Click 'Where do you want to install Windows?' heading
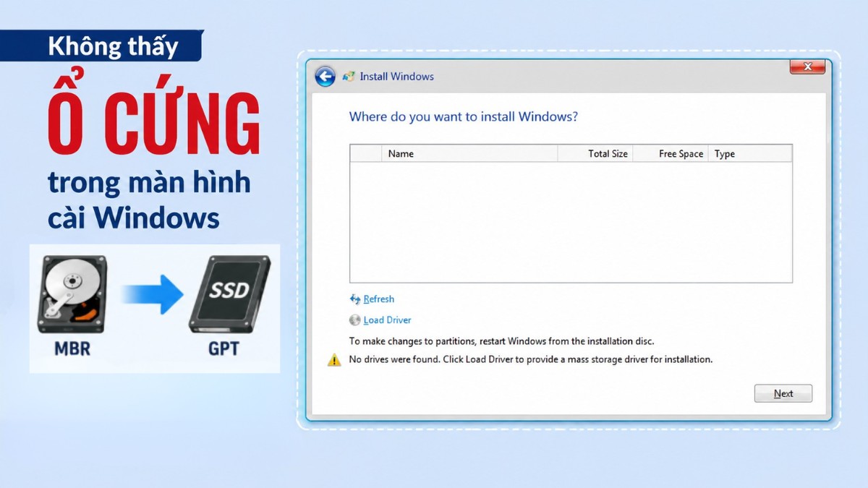Screen dimensions: 868x488 click(464, 116)
